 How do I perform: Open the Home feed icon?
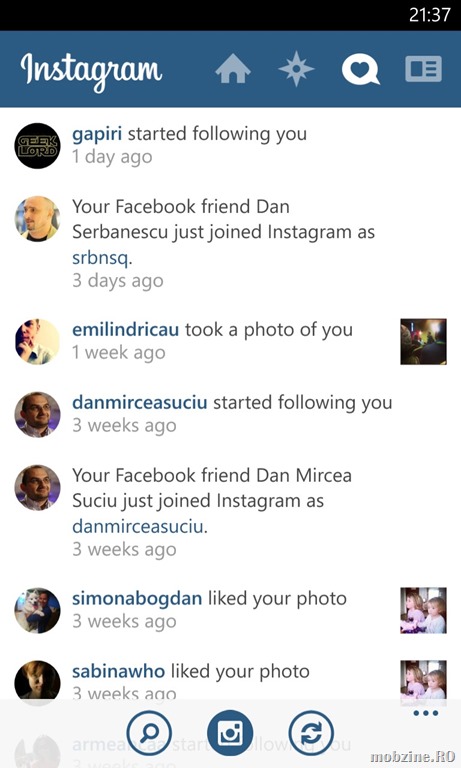coord(233,69)
